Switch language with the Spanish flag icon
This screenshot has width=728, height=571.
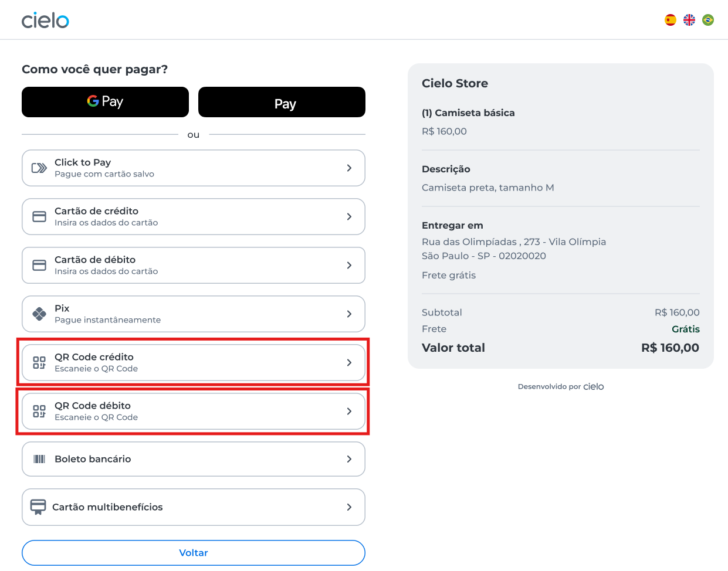click(671, 20)
